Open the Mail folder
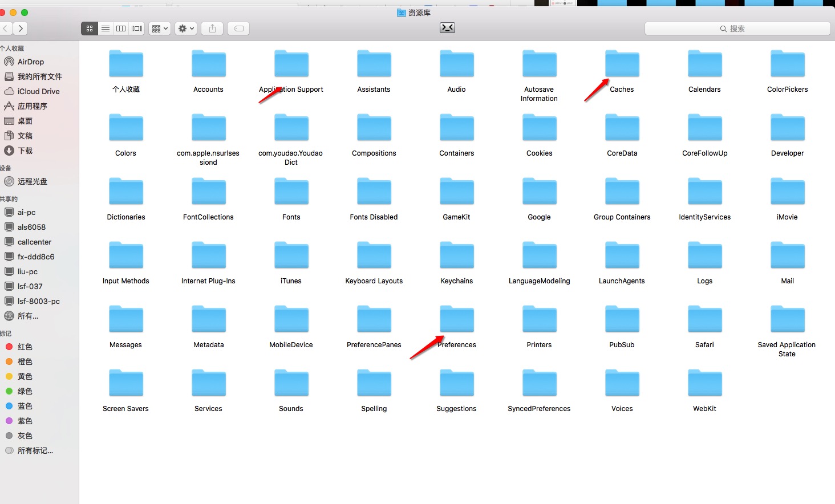 [x=787, y=255]
